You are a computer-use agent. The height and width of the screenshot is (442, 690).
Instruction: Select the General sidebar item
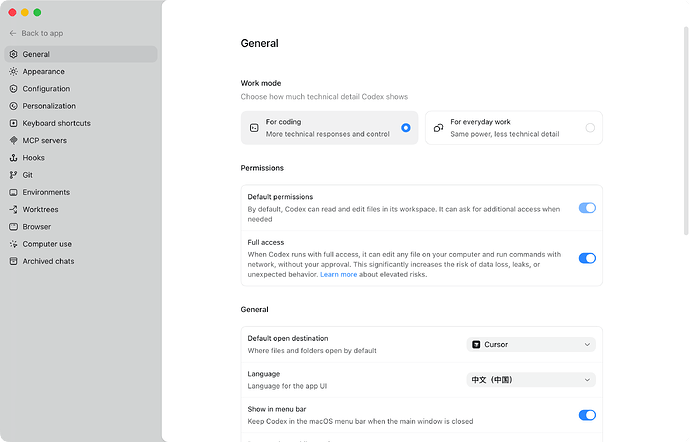pyautogui.click(x=81, y=54)
